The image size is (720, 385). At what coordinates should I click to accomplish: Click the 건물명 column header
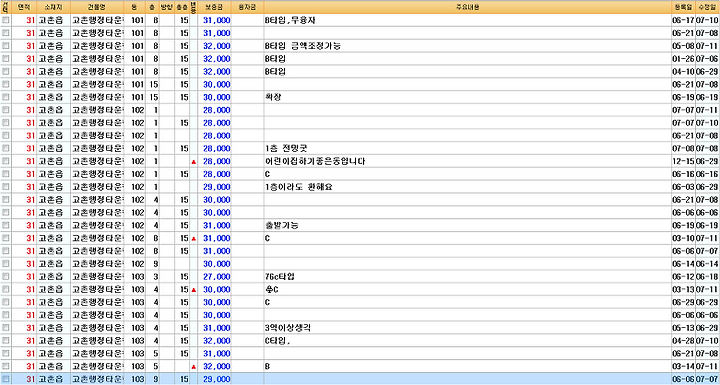pos(97,7)
